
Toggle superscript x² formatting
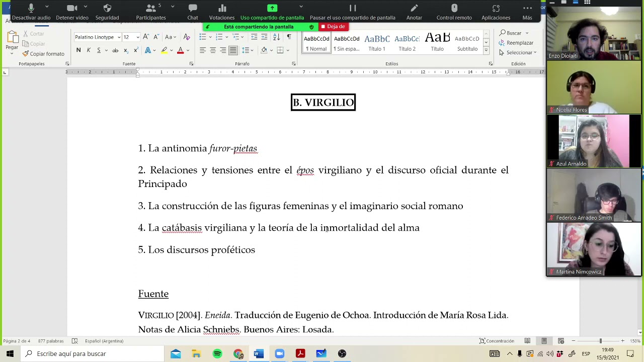pyautogui.click(x=136, y=50)
